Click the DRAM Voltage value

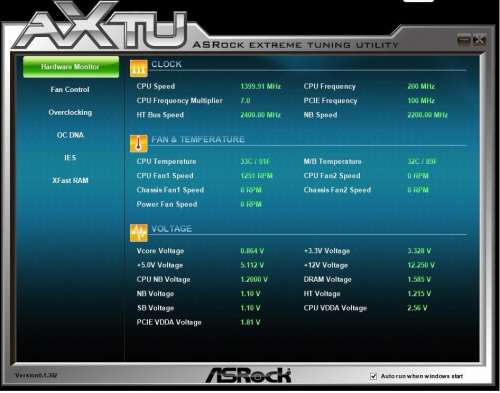[419, 280]
